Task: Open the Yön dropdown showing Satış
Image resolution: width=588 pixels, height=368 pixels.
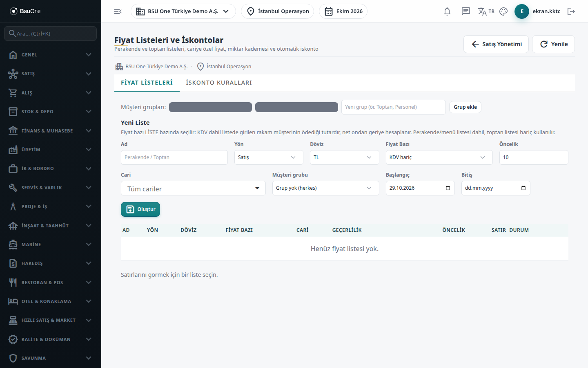Action: click(269, 157)
